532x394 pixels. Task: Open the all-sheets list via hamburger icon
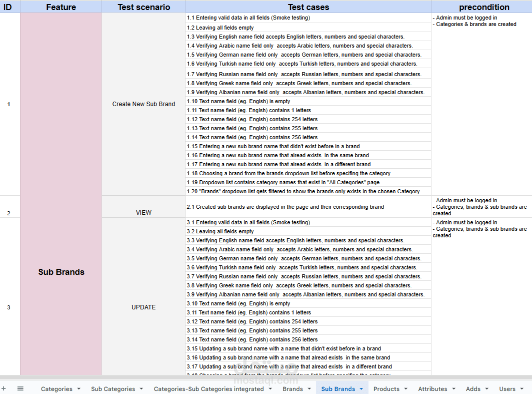pyautogui.click(x=20, y=388)
